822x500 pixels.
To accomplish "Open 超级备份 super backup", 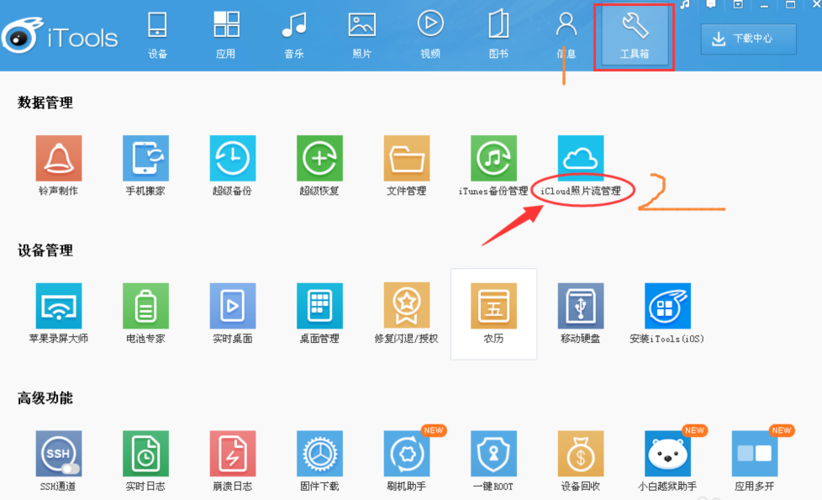I will [x=232, y=158].
